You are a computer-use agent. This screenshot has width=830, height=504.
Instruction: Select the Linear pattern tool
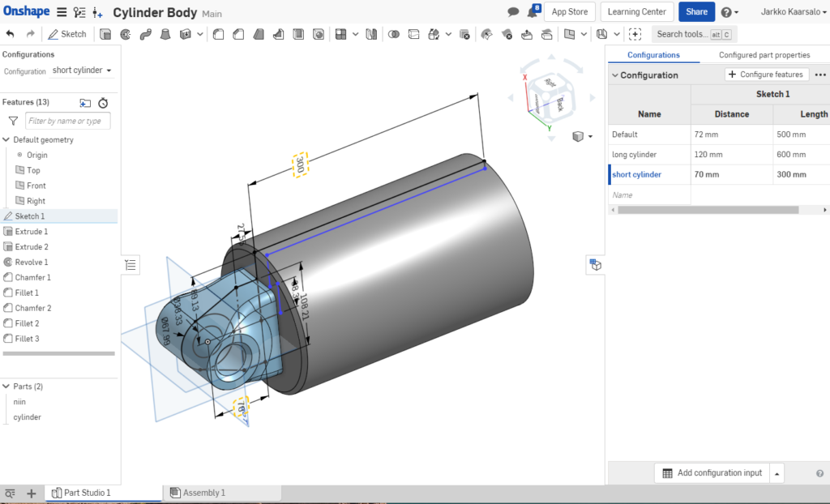click(341, 34)
